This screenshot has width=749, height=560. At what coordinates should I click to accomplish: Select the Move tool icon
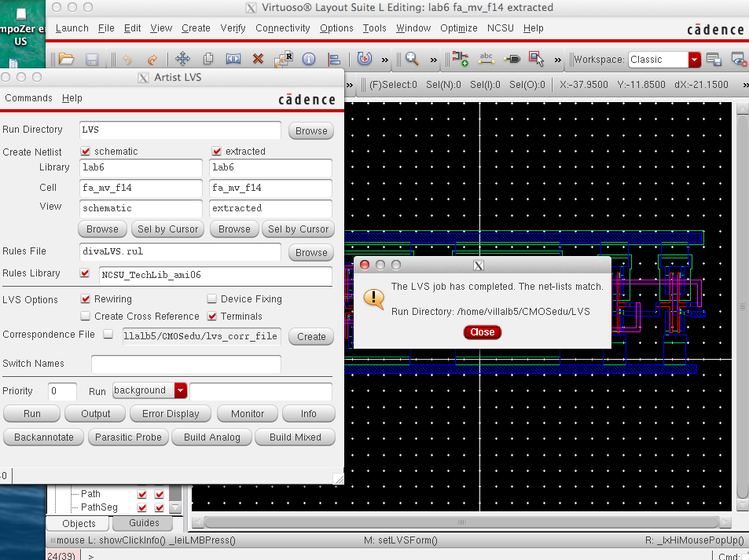[182, 60]
